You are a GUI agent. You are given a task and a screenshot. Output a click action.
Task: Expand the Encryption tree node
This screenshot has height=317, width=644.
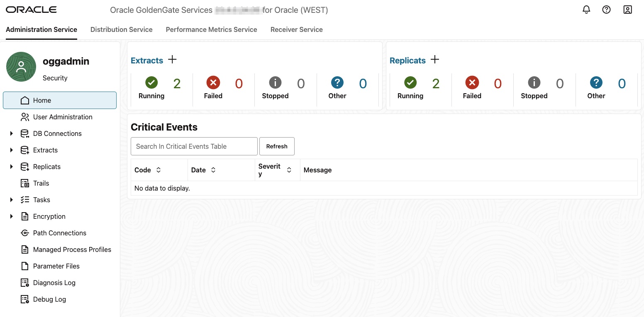(12, 216)
